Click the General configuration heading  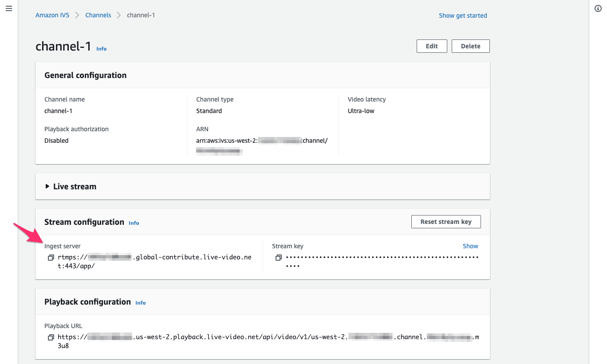tap(86, 75)
